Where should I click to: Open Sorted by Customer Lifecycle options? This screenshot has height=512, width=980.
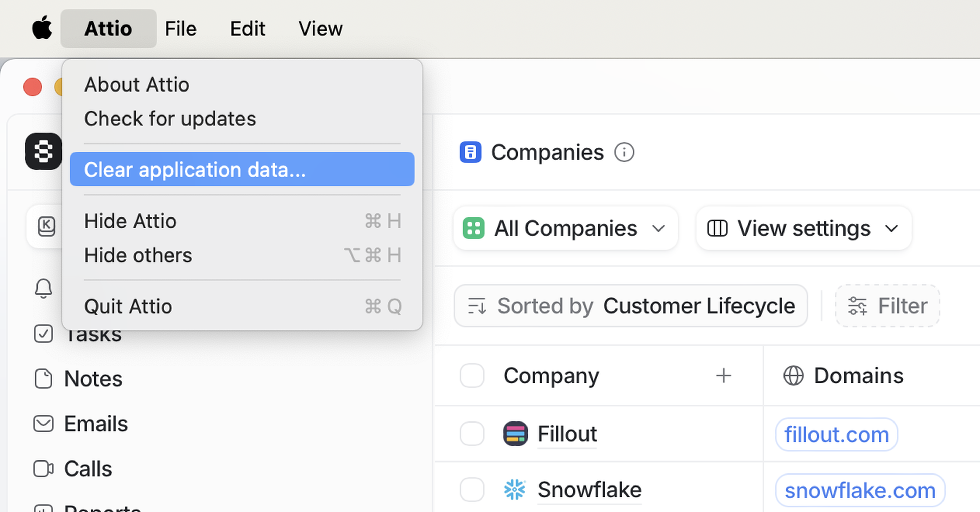point(630,306)
